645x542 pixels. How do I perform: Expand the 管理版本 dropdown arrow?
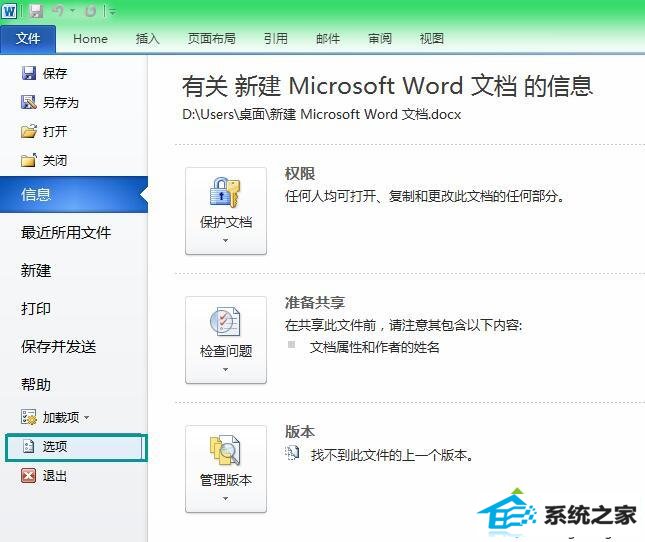click(x=225, y=499)
